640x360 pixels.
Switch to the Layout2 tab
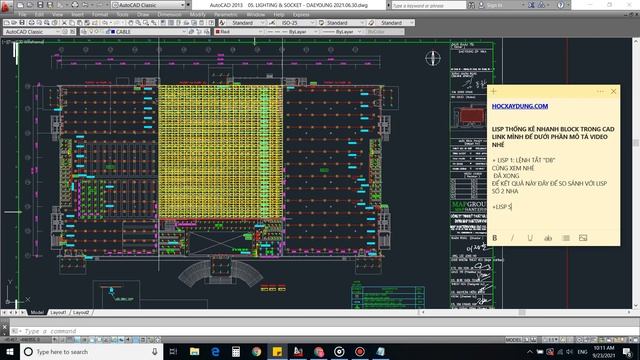(81, 312)
